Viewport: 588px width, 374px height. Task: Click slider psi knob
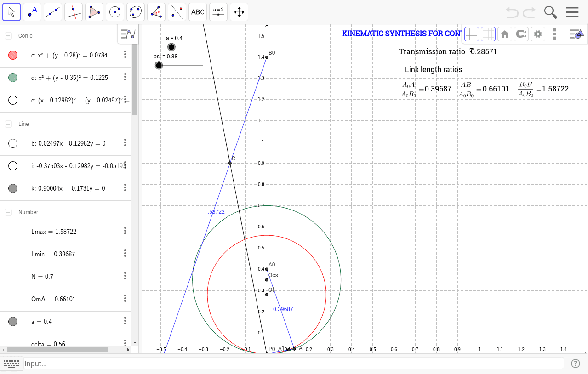(159, 66)
